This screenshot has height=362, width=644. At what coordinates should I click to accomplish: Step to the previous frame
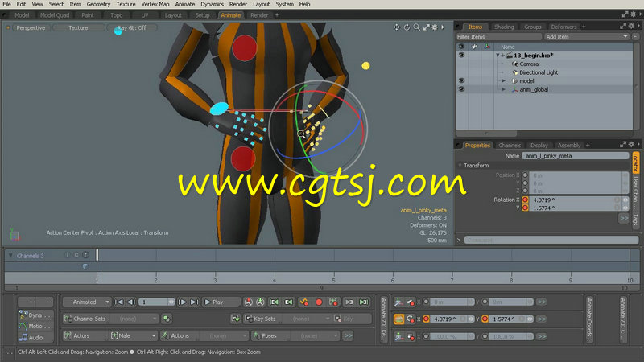tap(131, 302)
